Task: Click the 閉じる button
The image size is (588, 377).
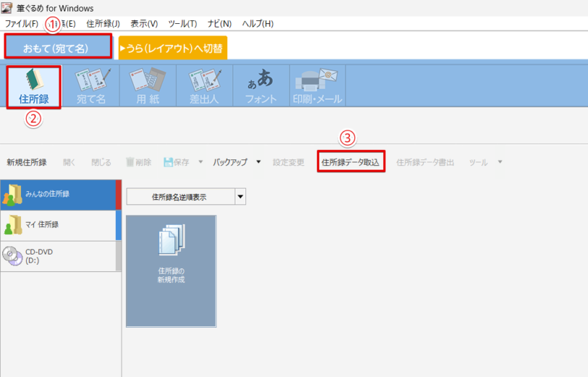Action: click(101, 162)
